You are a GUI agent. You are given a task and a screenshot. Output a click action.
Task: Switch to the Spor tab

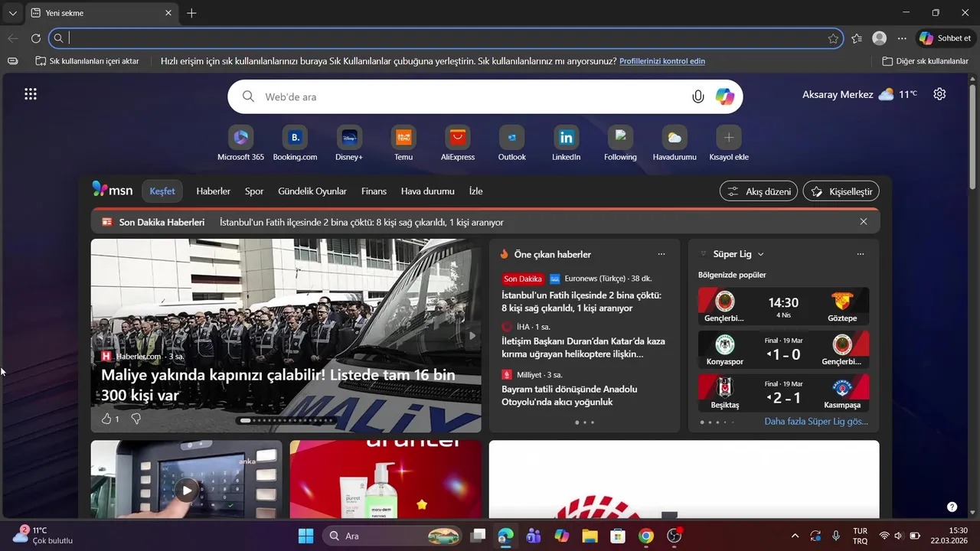click(x=254, y=191)
